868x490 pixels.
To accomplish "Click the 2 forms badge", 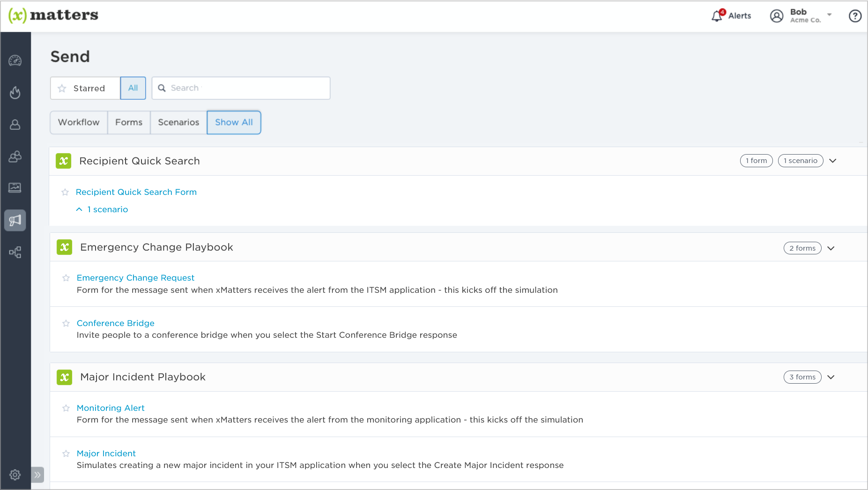I will pos(802,248).
